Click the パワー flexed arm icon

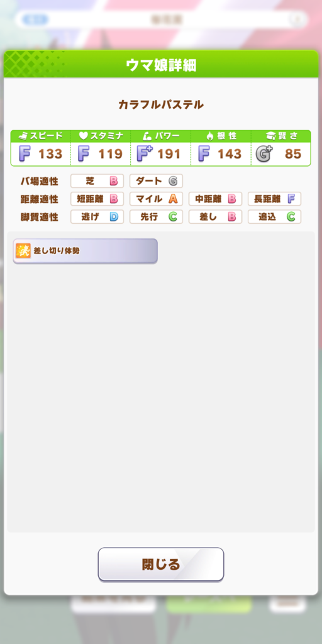click(x=147, y=136)
